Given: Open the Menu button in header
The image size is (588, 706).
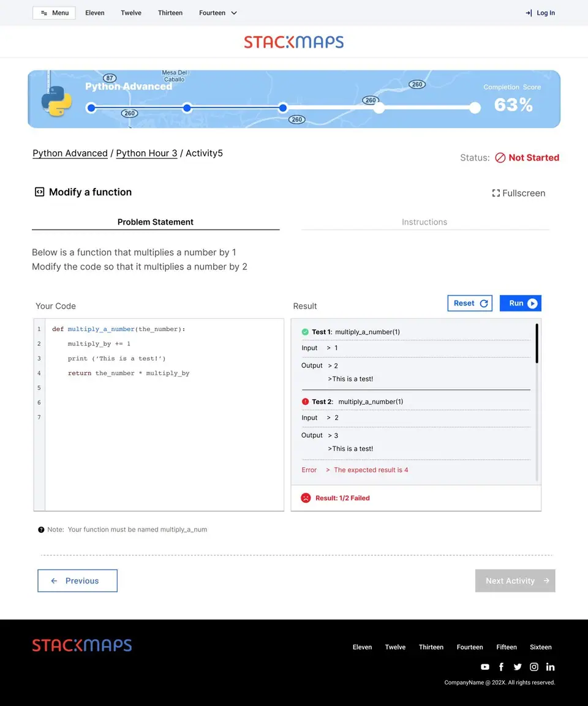Looking at the screenshot, I should 54,13.
